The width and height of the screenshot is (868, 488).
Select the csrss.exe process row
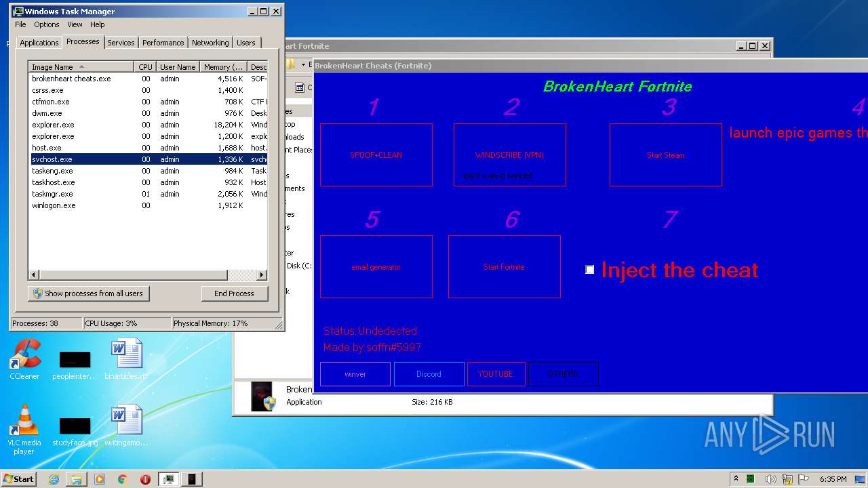pyautogui.click(x=148, y=90)
